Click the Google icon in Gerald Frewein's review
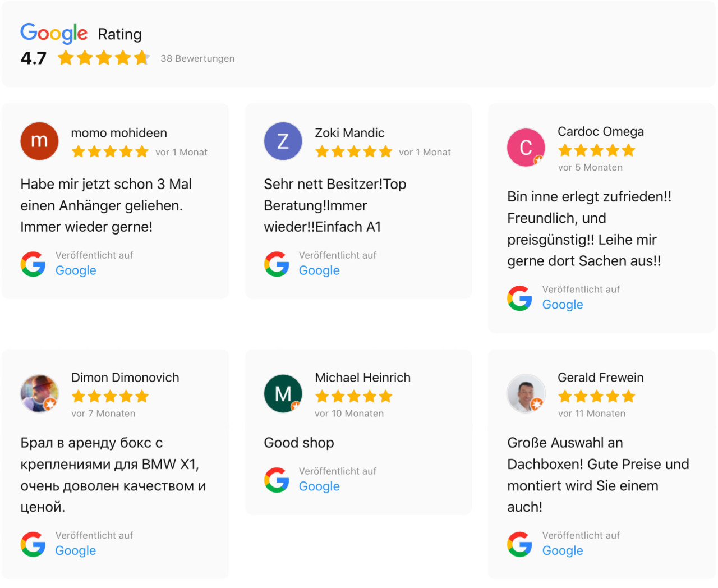 pyautogui.click(x=519, y=544)
